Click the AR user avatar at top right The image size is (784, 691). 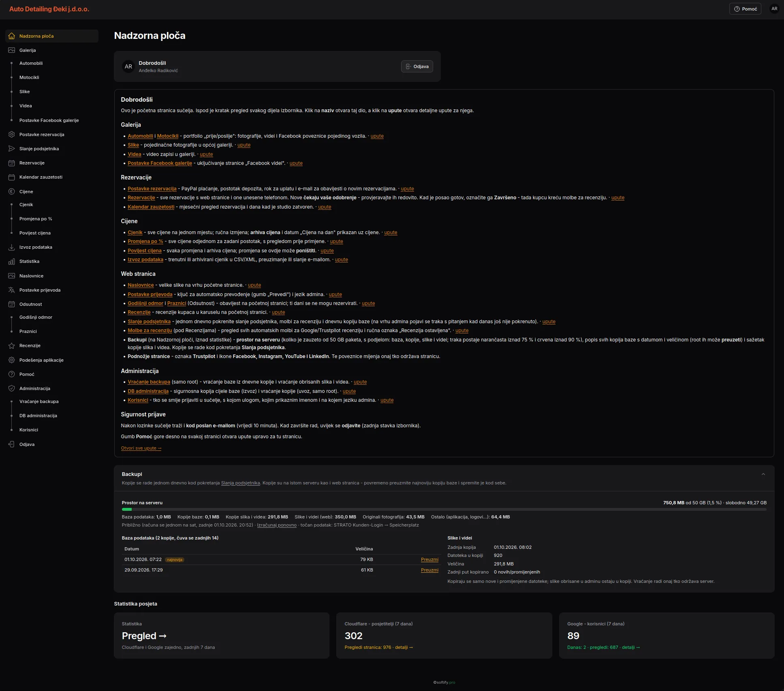[x=774, y=9]
